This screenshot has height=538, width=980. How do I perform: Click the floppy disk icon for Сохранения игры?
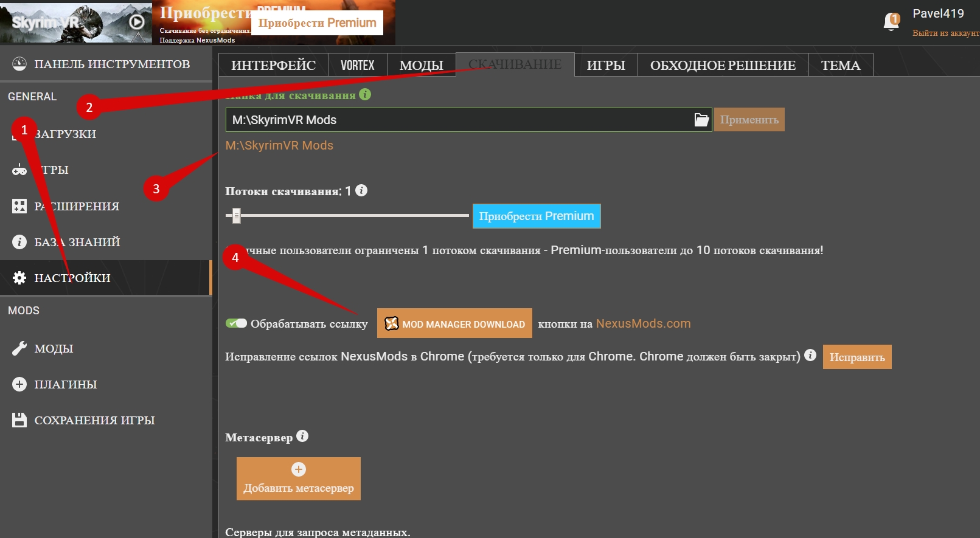point(19,420)
